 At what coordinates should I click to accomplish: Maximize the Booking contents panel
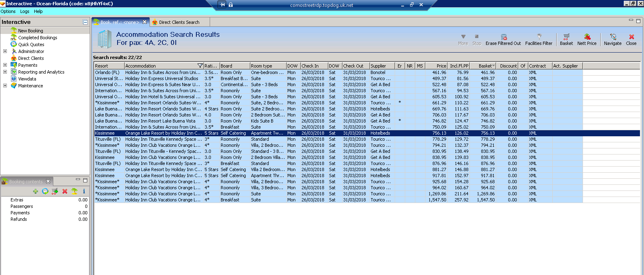tap(85, 180)
